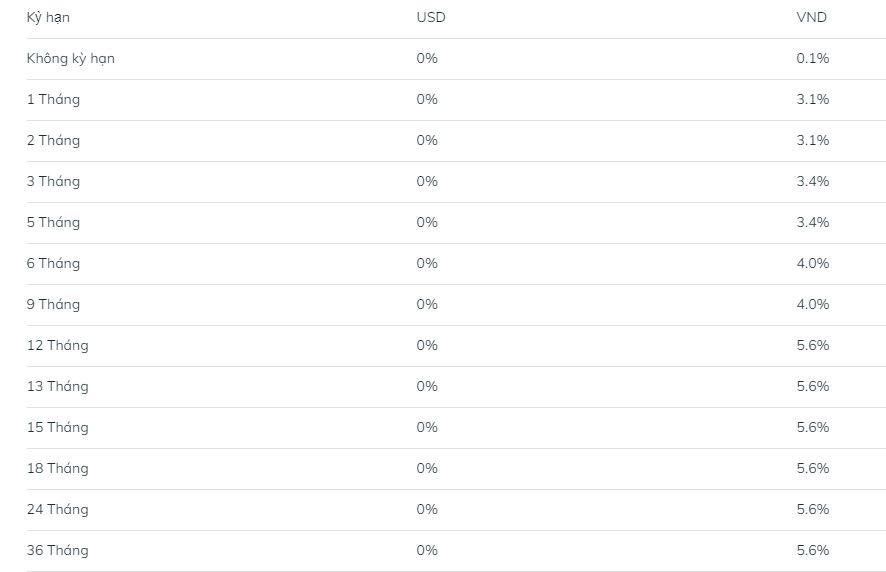
Task: Click the VND column header
Action: [812, 18]
